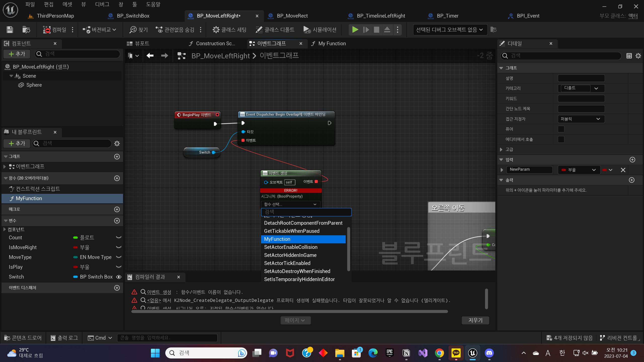Click the red 이벤트 delegate pin on bind node
This screenshot has height=362, width=644.
coord(243,140)
